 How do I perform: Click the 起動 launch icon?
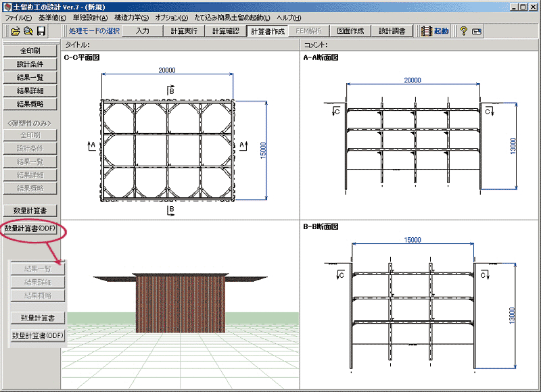tap(435, 31)
